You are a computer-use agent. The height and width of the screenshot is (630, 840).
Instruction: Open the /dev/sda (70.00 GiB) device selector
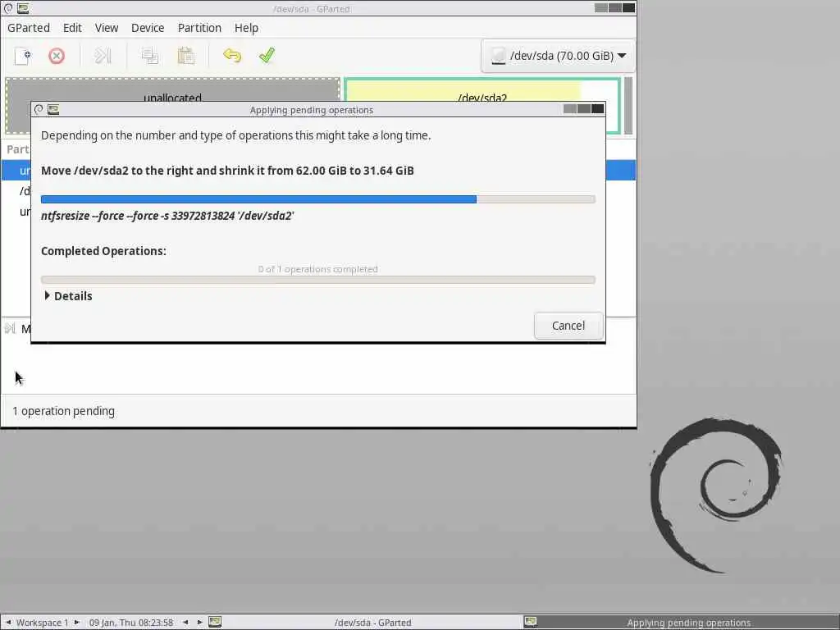(558, 56)
